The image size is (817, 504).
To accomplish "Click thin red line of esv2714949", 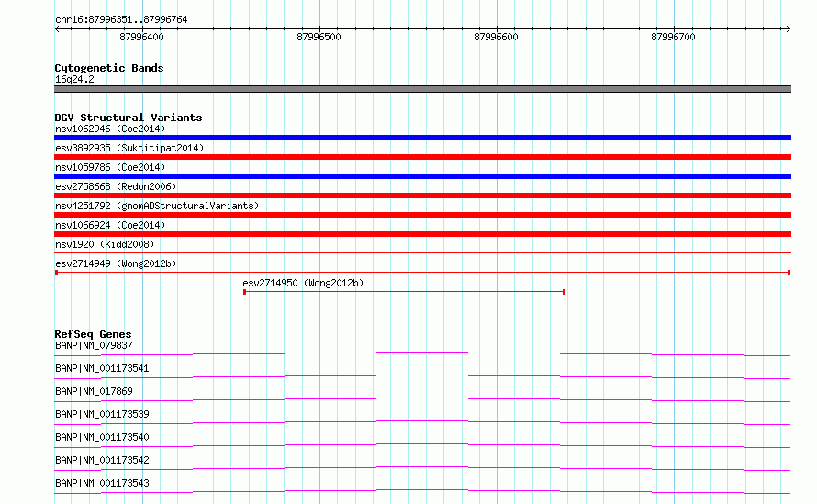I will pyautogui.click(x=422, y=272).
